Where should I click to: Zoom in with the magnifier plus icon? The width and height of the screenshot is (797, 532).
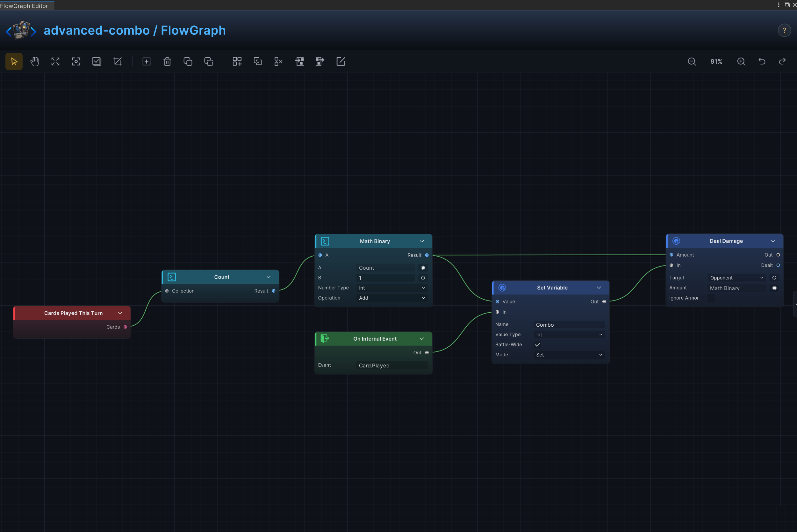click(741, 61)
